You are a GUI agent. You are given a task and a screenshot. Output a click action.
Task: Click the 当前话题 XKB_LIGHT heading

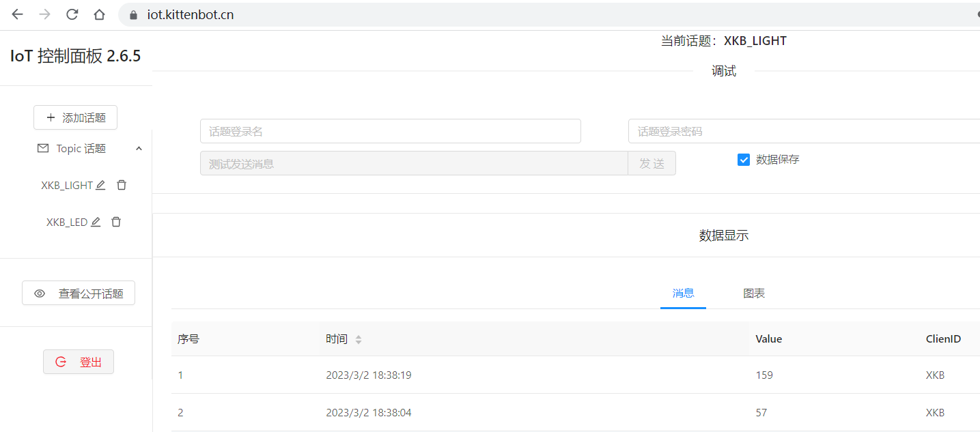point(724,41)
